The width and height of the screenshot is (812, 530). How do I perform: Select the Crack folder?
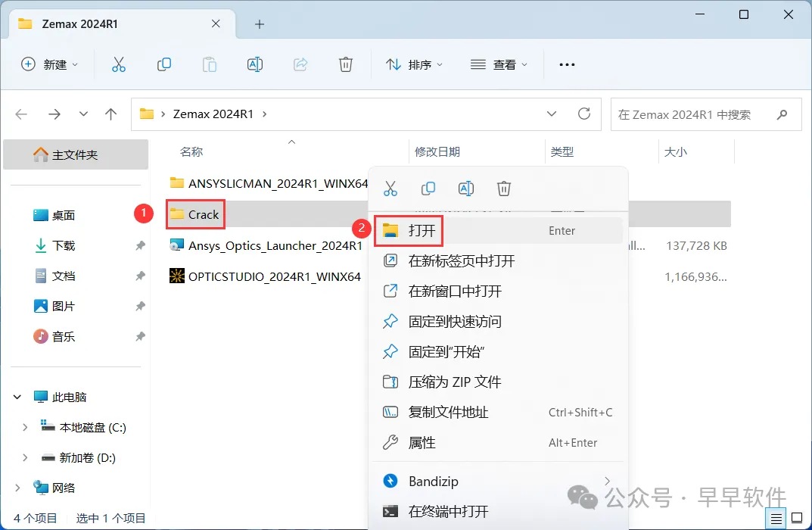[x=194, y=214]
